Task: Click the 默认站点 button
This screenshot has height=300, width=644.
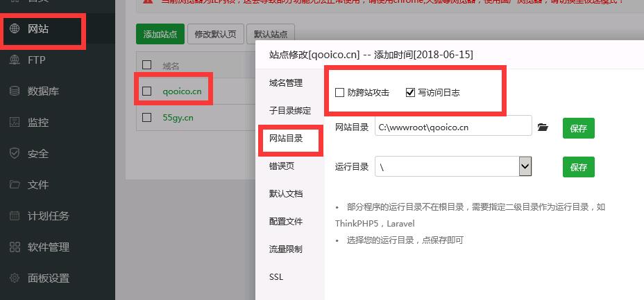Action: [x=271, y=34]
